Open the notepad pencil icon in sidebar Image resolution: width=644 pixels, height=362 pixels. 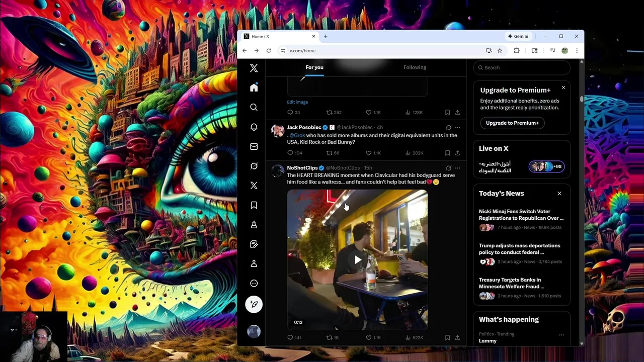point(254,244)
